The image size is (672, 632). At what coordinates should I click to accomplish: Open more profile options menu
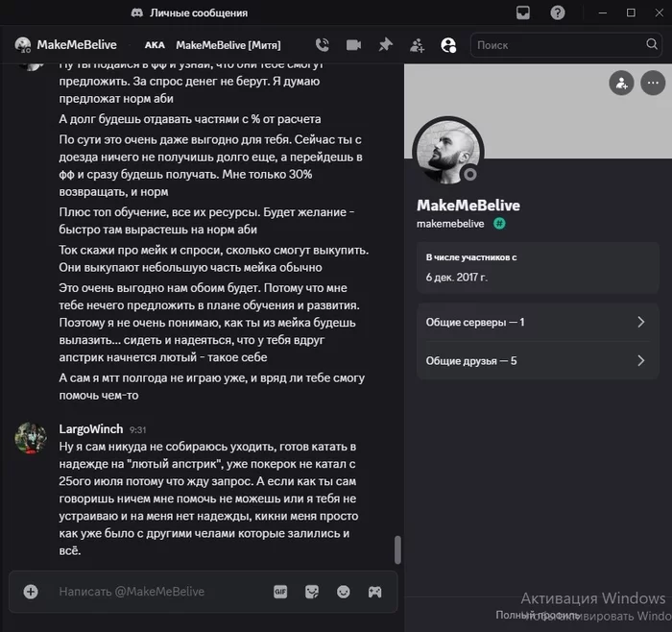click(x=653, y=83)
